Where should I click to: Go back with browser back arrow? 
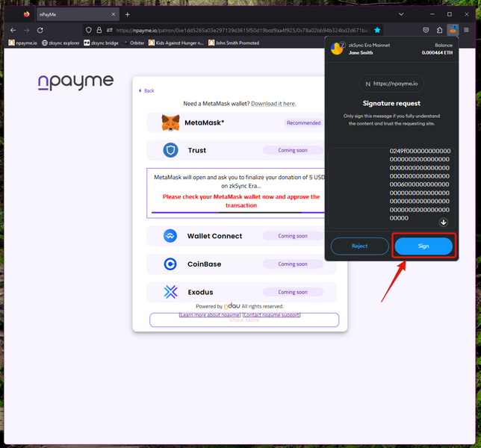tap(13, 30)
